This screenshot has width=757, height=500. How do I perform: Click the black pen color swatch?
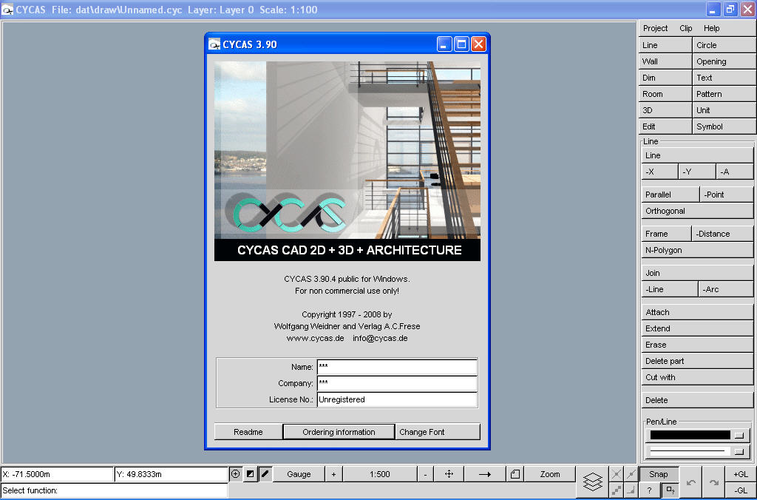click(690, 435)
